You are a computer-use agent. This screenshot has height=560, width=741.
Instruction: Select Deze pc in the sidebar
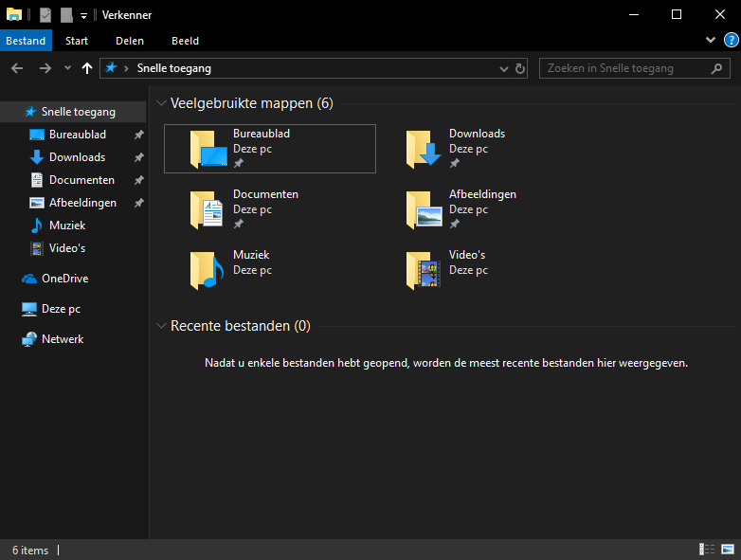coord(61,309)
